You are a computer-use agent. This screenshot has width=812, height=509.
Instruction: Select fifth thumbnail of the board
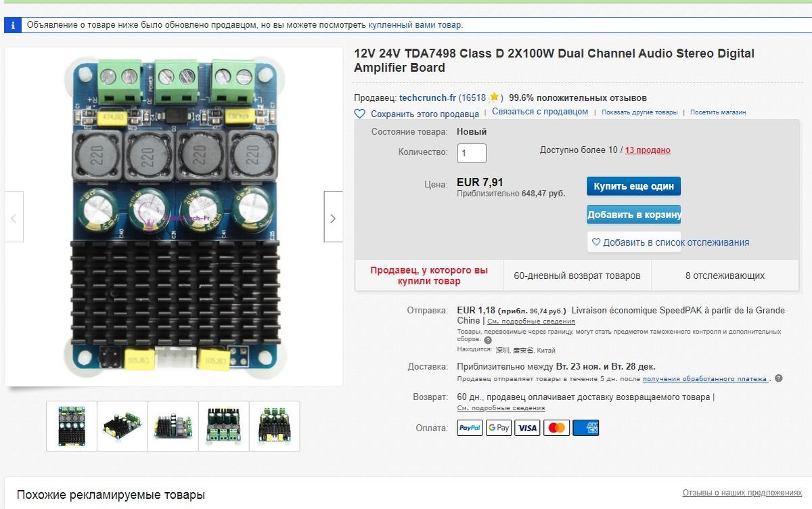[275, 426]
